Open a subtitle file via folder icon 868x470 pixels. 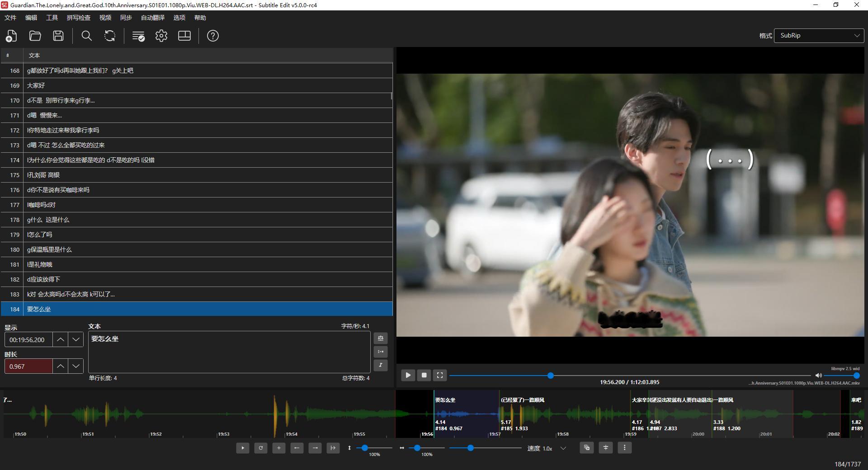pos(35,36)
